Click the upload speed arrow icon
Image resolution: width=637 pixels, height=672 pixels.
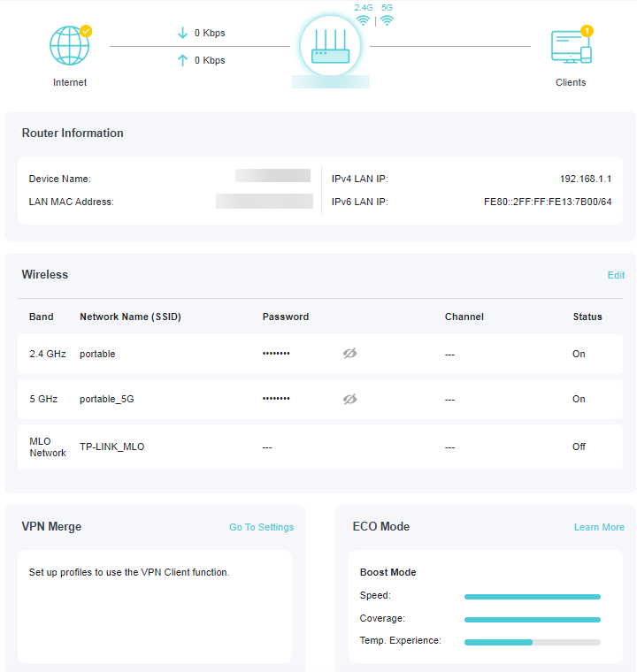183,60
